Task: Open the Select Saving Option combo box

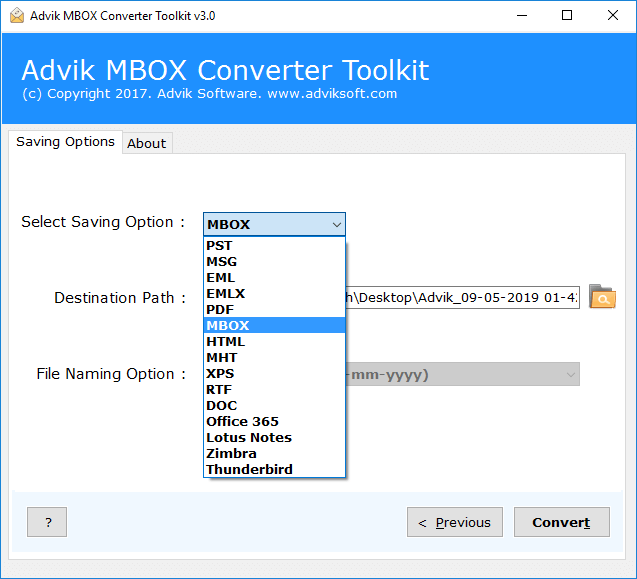Action: tap(274, 224)
